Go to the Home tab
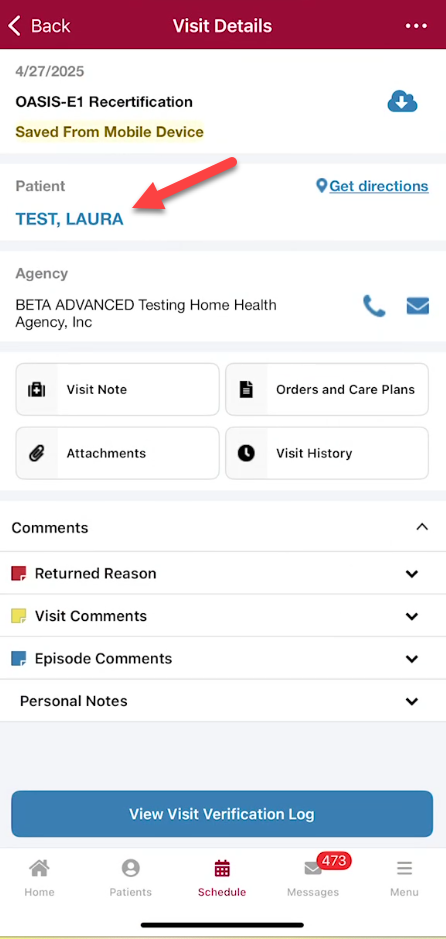The image size is (446, 939). point(40,877)
